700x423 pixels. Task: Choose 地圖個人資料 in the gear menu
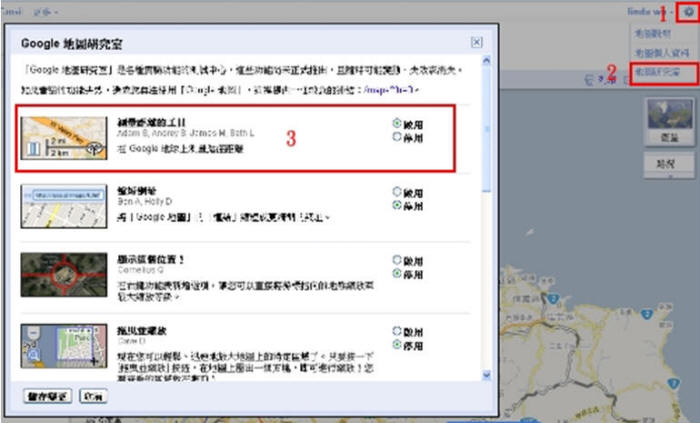pos(662,53)
